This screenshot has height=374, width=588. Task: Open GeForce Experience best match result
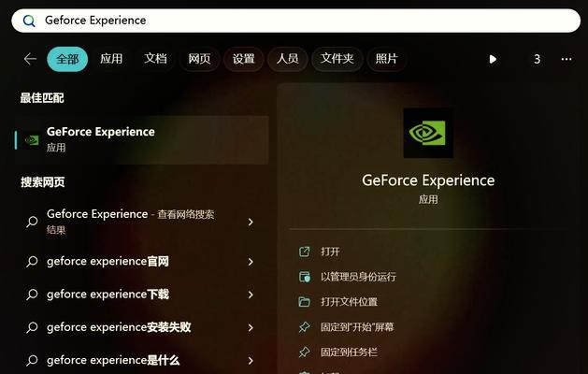142,139
